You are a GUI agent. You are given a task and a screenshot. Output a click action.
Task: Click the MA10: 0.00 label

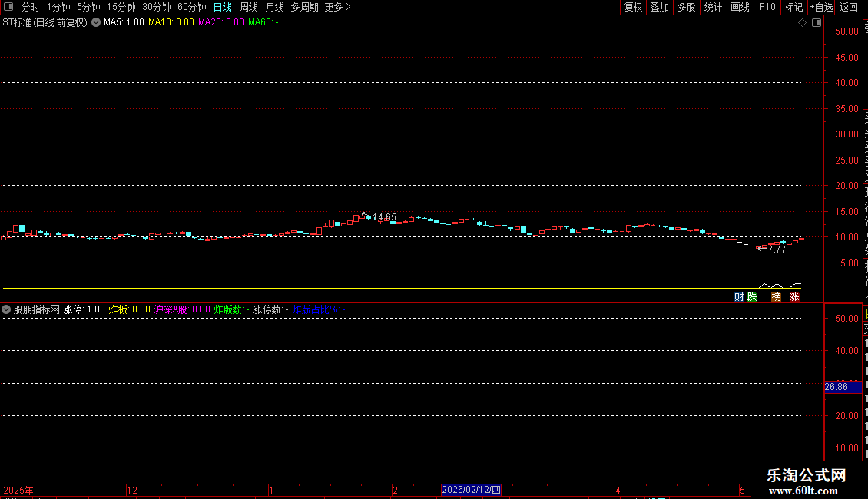171,22
